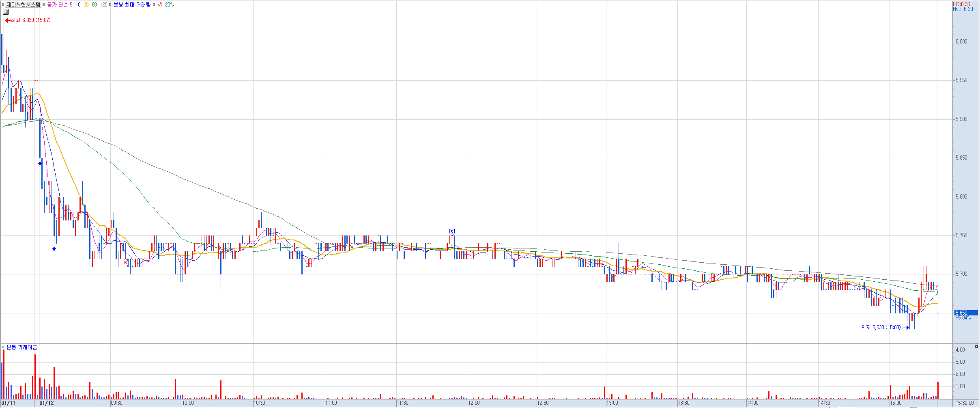Click the blue up arrow below the 01/12 opening candle
980x408 pixels.
pyautogui.click(x=40, y=163)
